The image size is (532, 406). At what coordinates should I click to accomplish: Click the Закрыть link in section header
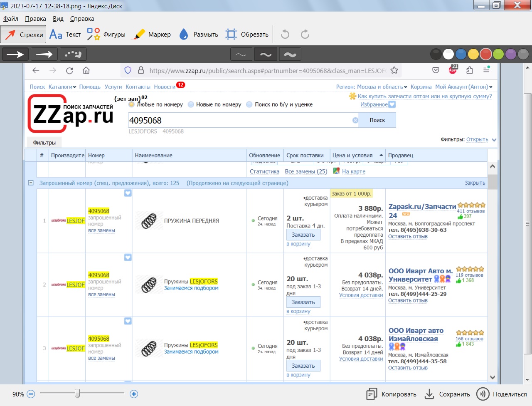click(x=475, y=183)
